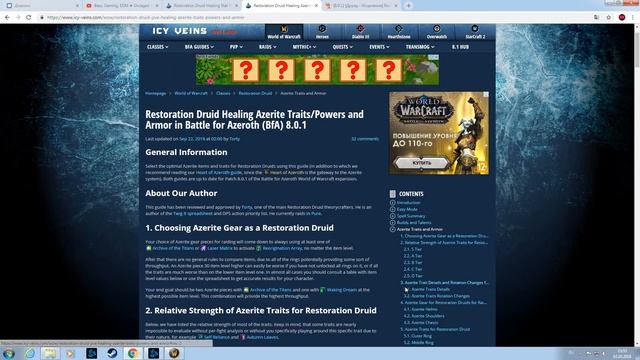Switch to the first browser tab

coord(41,6)
